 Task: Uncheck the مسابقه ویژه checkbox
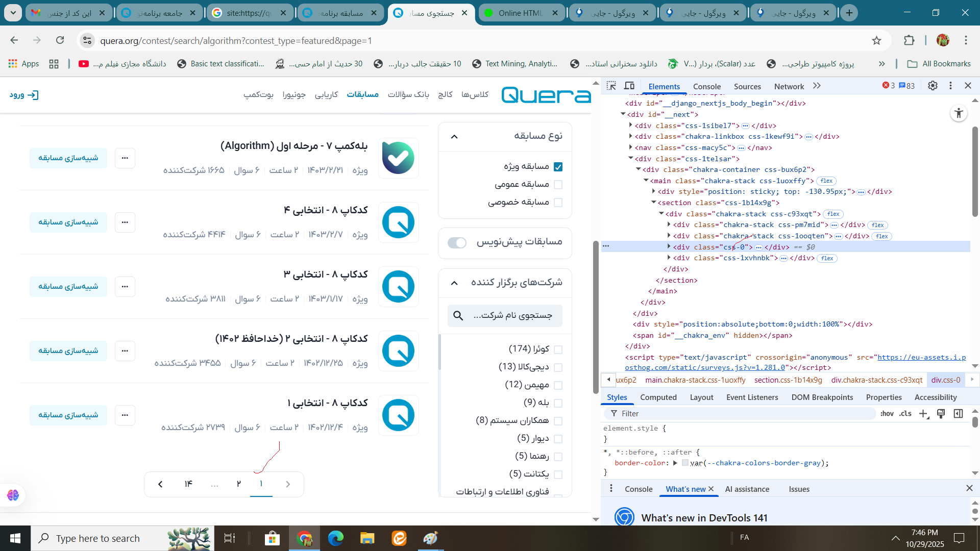coord(558,167)
